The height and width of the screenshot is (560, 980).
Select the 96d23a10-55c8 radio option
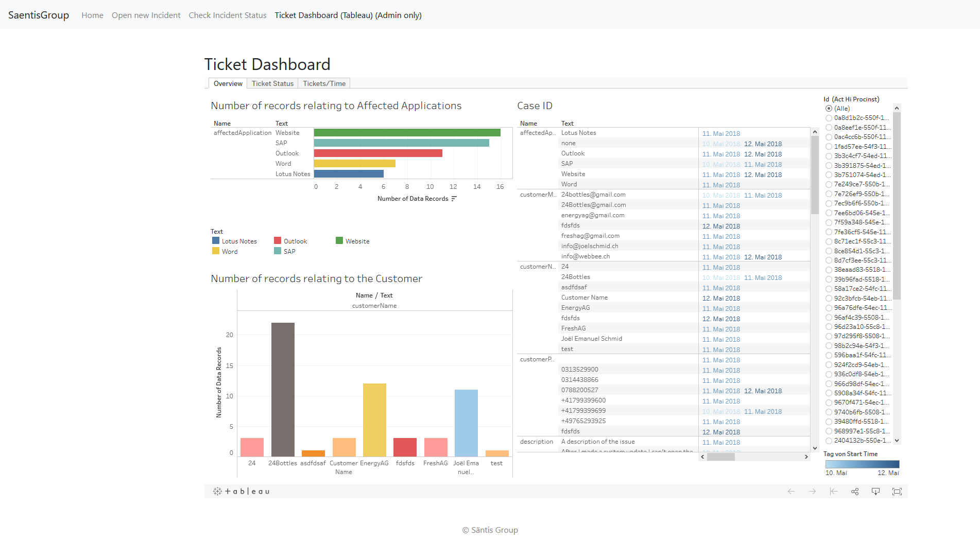[x=829, y=327]
